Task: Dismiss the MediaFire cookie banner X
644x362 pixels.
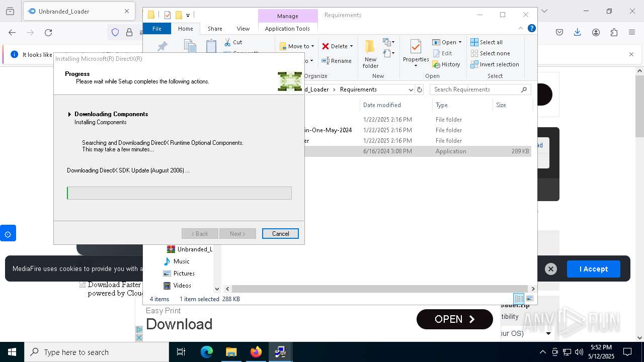Action: pos(551,269)
